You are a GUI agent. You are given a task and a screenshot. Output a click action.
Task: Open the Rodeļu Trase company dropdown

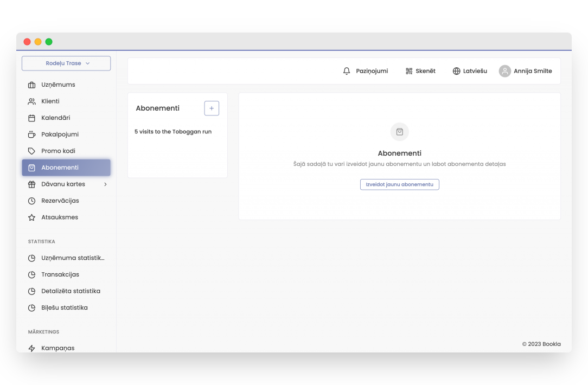click(66, 63)
